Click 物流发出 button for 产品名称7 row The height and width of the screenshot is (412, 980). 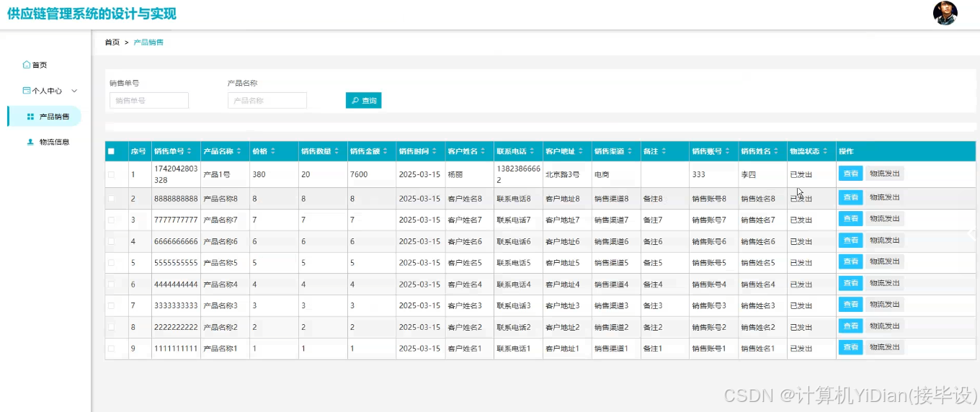pos(884,218)
